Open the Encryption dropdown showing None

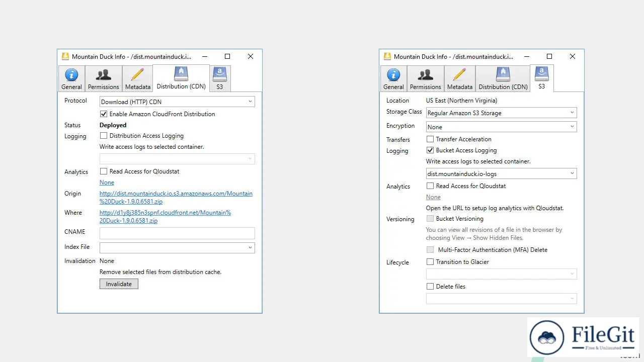(x=501, y=127)
